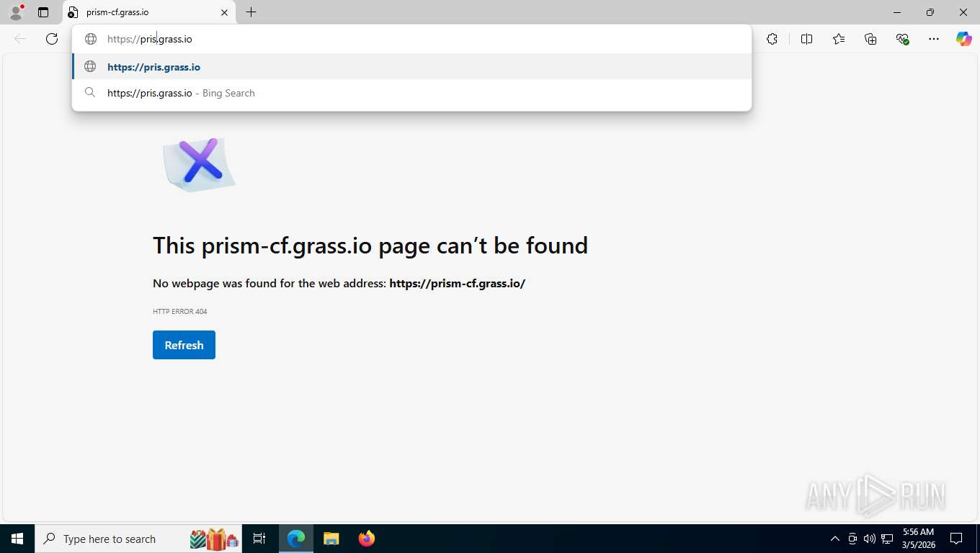Click the taskbar search box
980x553 pixels.
[140, 539]
